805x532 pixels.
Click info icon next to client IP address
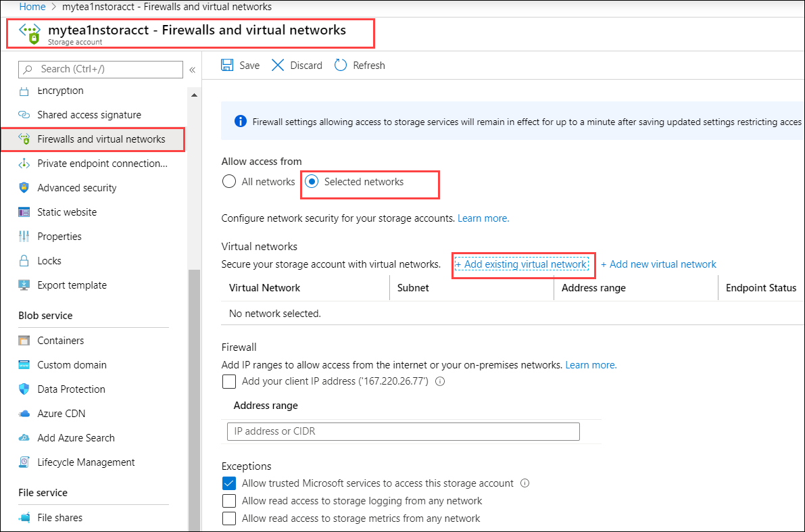(440, 381)
